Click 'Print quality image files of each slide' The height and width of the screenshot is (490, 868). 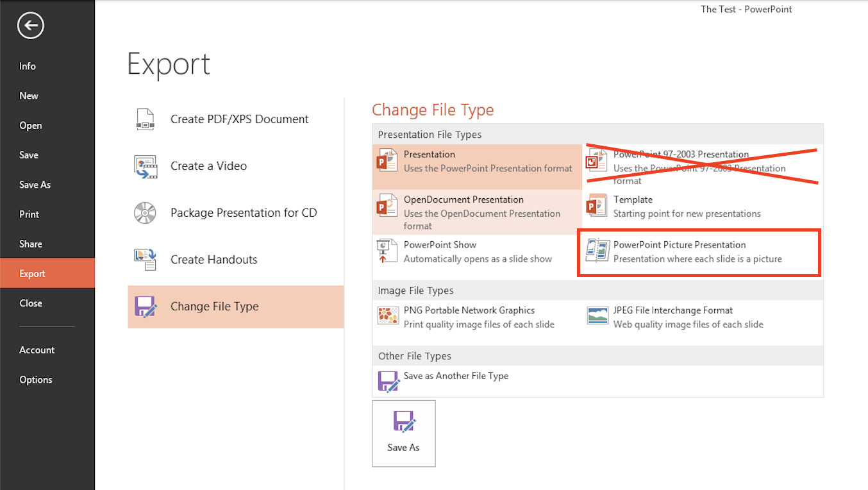(x=479, y=325)
